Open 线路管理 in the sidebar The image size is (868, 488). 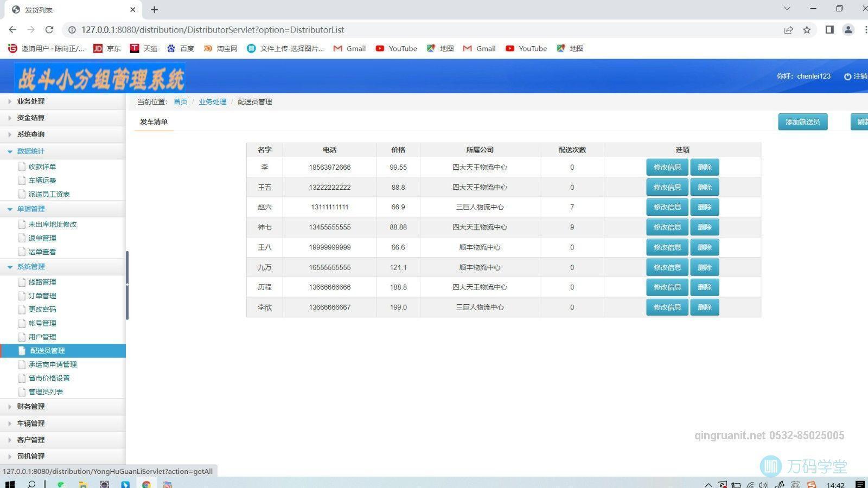tap(42, 282)
